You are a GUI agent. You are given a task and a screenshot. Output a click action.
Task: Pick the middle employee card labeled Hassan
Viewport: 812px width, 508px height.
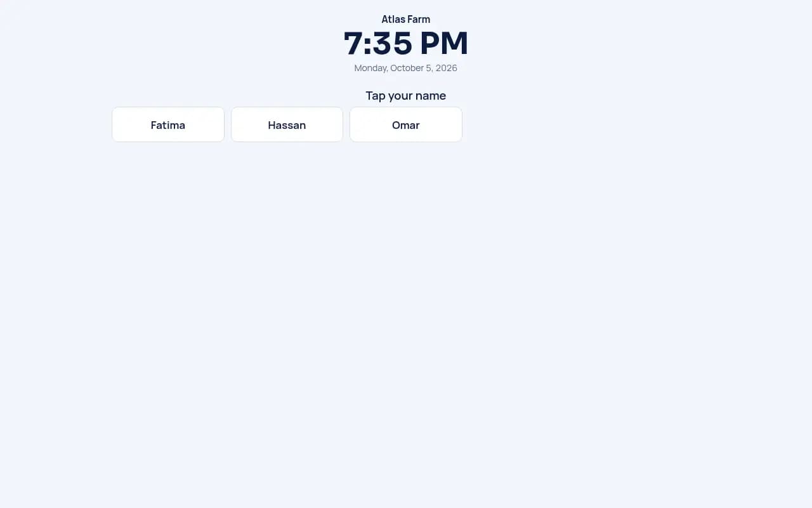[287, 124]
